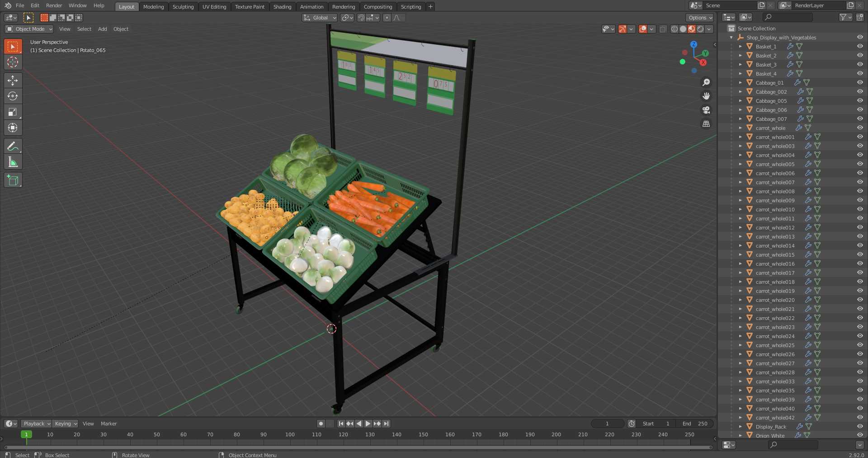
Task: Expand the Basket_2 tree item
Action: click(740, 56)
